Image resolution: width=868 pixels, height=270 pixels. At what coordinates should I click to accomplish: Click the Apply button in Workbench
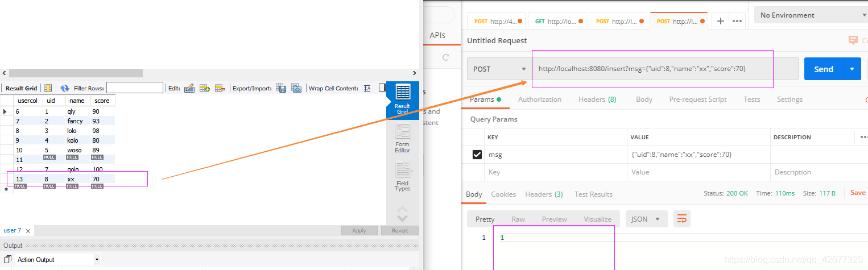click(x=359, y=231)
